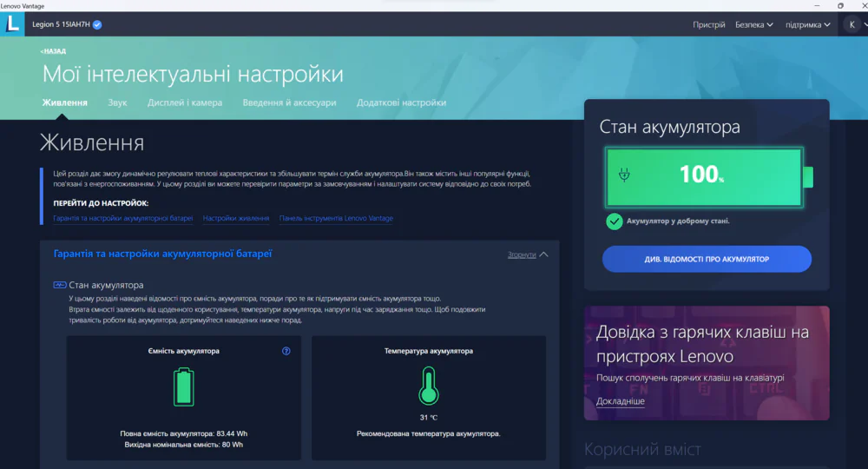Open the Дисплей і камера tab
The image size is (868, 469).
click(x=185, y=102)
